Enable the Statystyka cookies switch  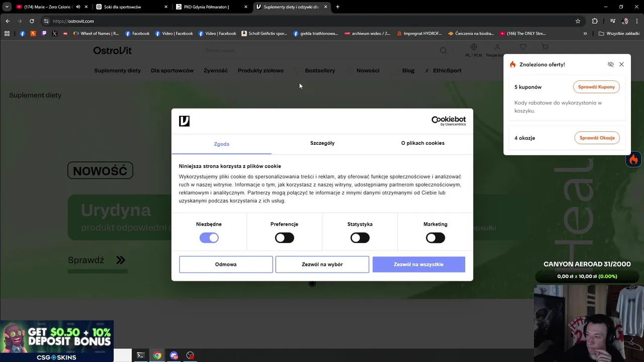360,238
